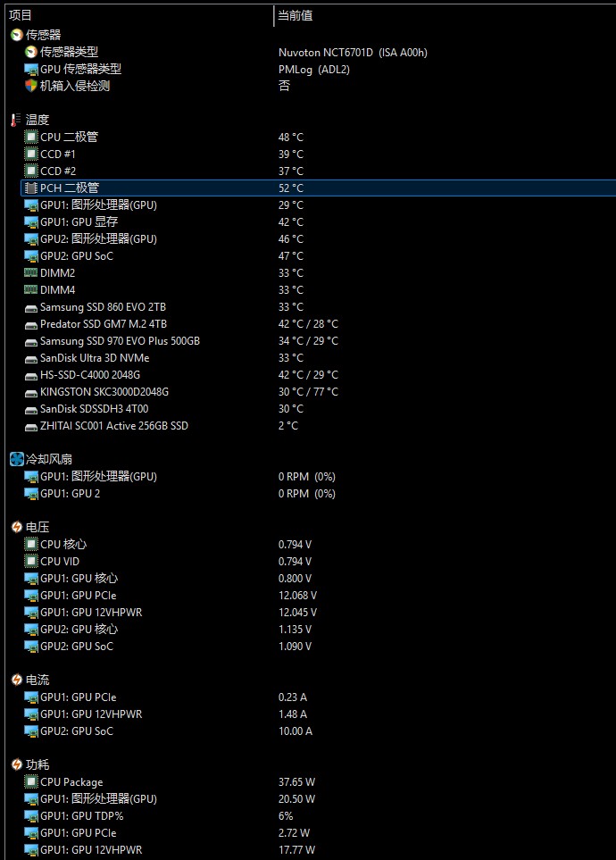
Task: Select the GPU2: GPU 核心 row label
Action: (79, 630)
